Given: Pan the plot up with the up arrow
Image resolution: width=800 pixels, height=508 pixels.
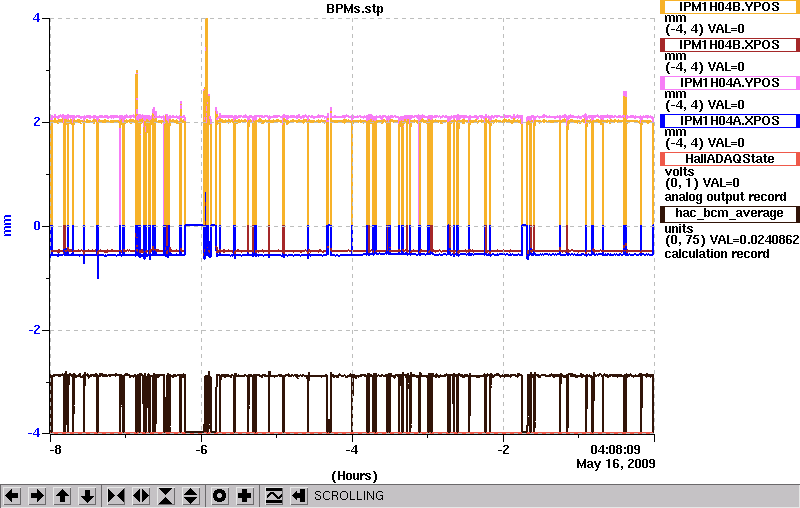Looking at the screenshot, I should [x=62, y=496].
